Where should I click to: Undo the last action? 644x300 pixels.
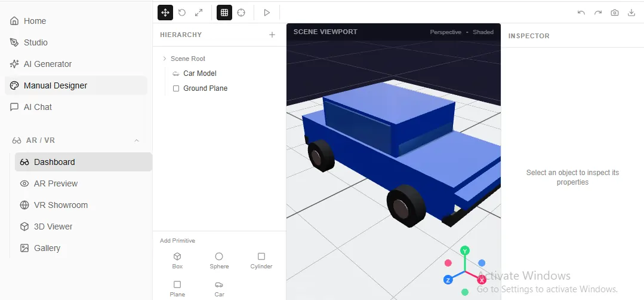tap(581, 13)
